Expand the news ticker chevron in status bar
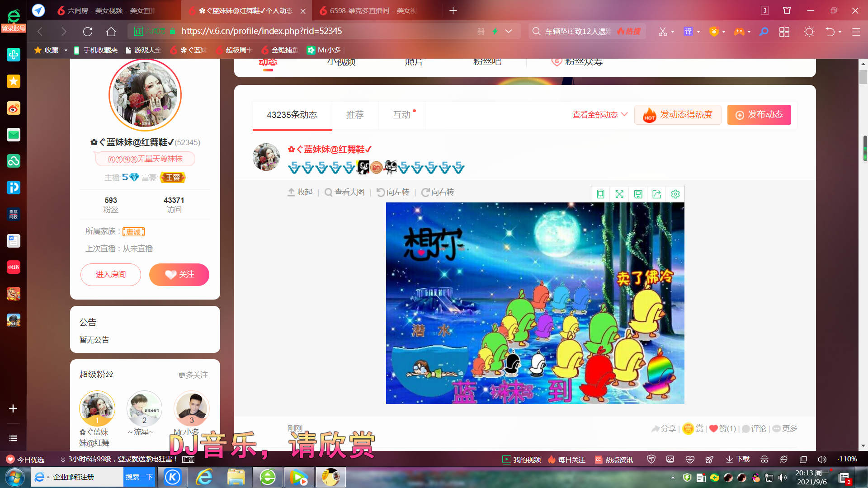 [63, 459]
